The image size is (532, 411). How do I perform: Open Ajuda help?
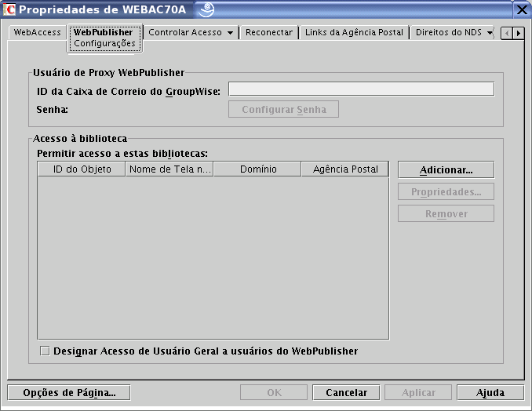pos(490,393)
